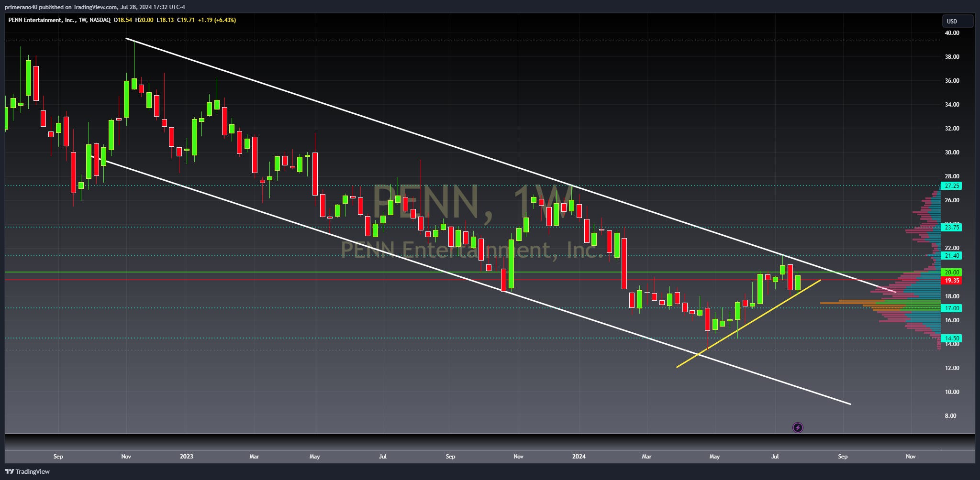Click 10.00 on the price axis
The width and height of the screenshot is (980, 480).
pyautogui.click(x=952, y=392)
